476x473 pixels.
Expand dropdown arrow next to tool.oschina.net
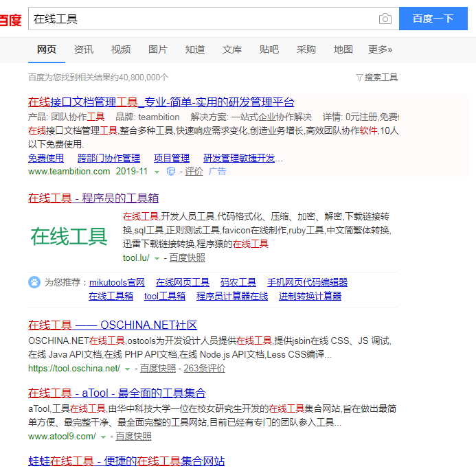pyautogui.click(x=128, y=369)
